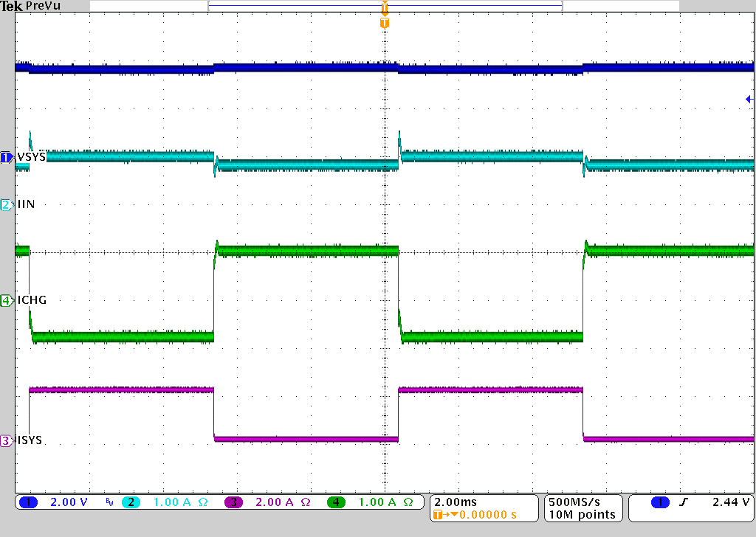
Task: Select the Channel 4 ICHG marker
Action: click(6, 300)
